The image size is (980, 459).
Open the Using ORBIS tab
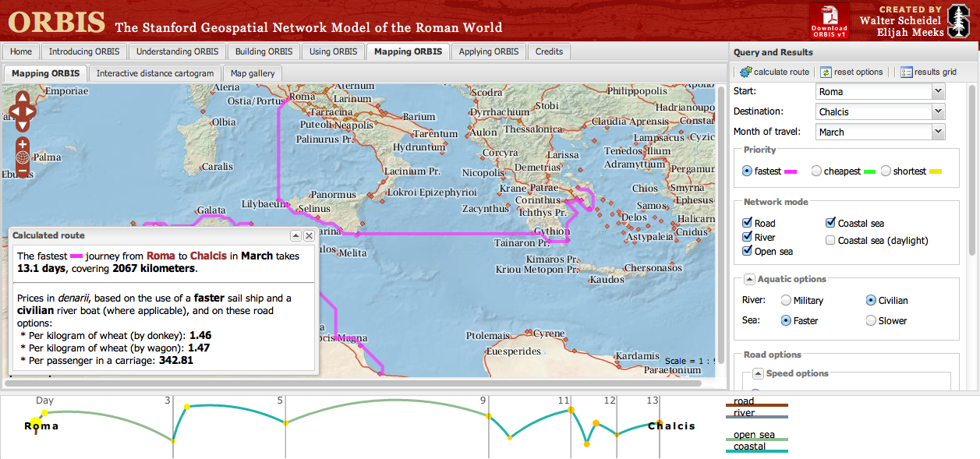334,51
